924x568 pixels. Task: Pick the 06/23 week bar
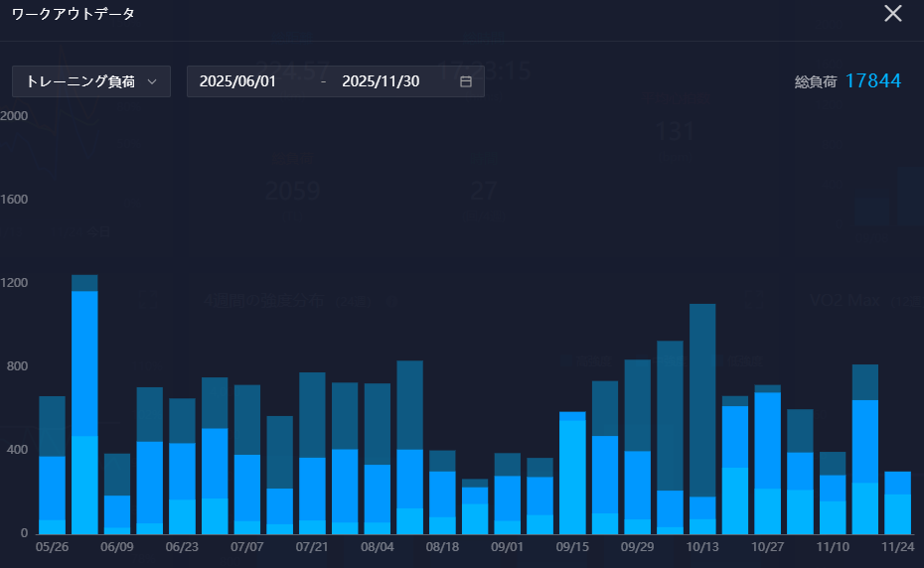pyautogui.click(x=182, y=467)
